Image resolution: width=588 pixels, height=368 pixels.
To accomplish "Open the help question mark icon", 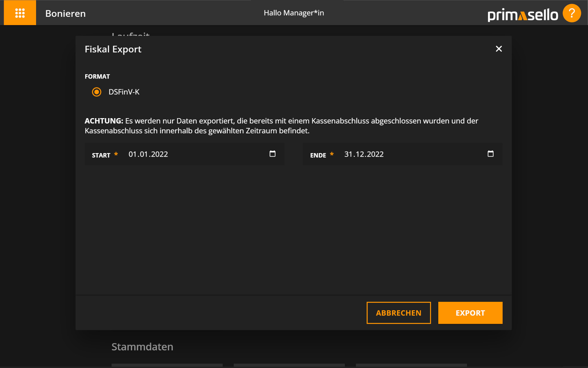I will pos(571,13).
